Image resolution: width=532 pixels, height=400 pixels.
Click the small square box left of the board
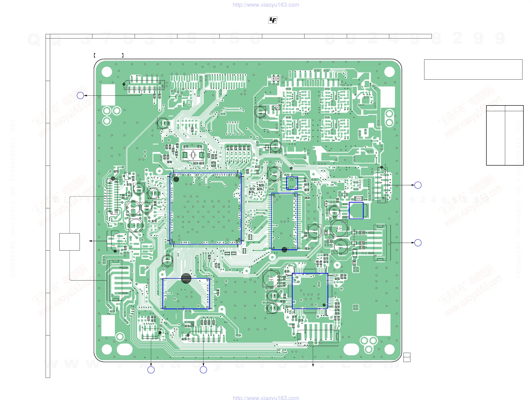tap(70, 242)
